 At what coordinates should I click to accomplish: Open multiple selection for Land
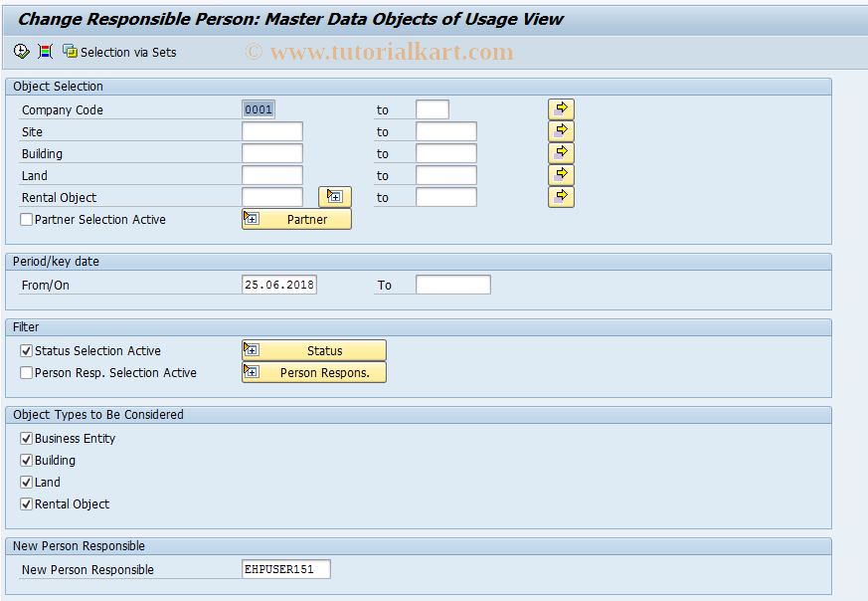[x=562, y=175]
